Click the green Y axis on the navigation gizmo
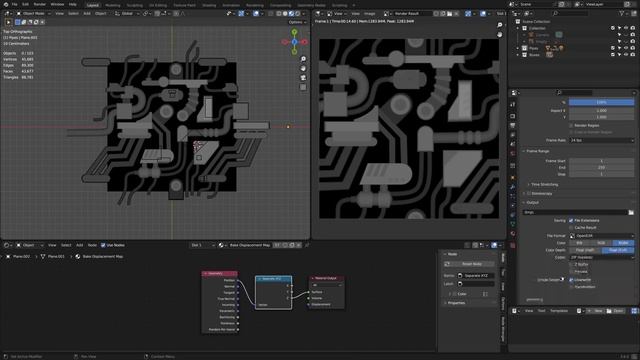The width and height of the screenshot is (640, 360). (294, 31)
